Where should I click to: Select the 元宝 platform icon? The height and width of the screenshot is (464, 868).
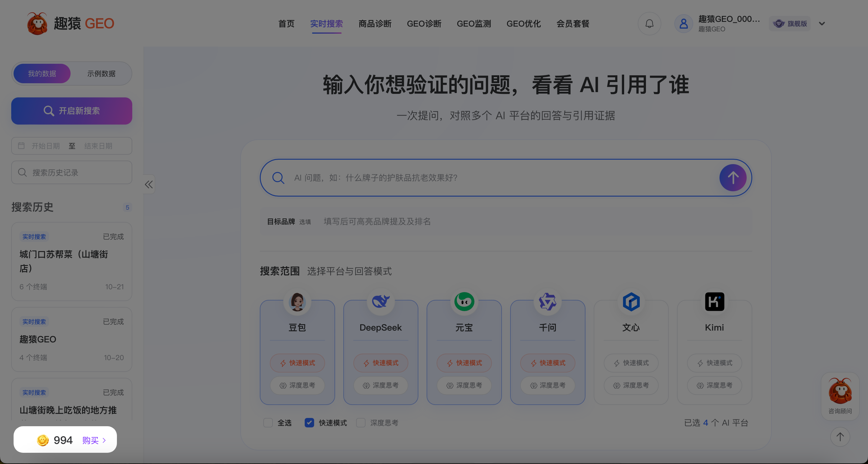coord(464,302)
